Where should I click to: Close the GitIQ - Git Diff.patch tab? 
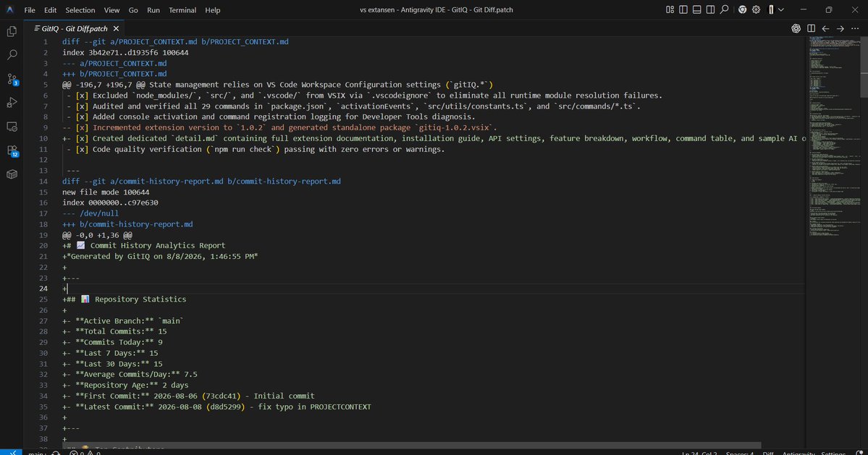tap(116, 28)
